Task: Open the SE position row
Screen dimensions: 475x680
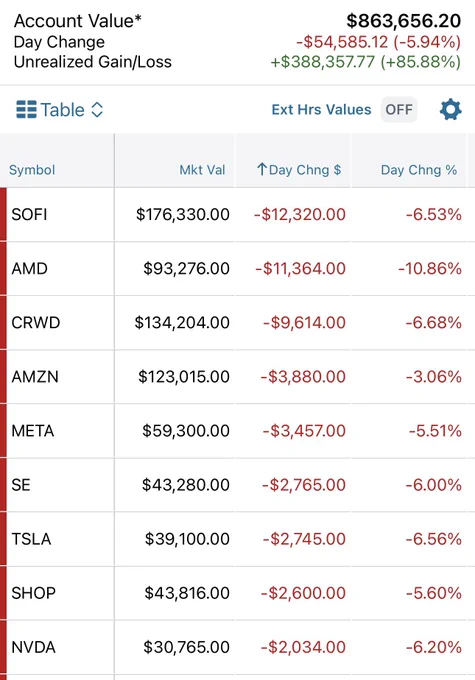Action: click(237, 485)
